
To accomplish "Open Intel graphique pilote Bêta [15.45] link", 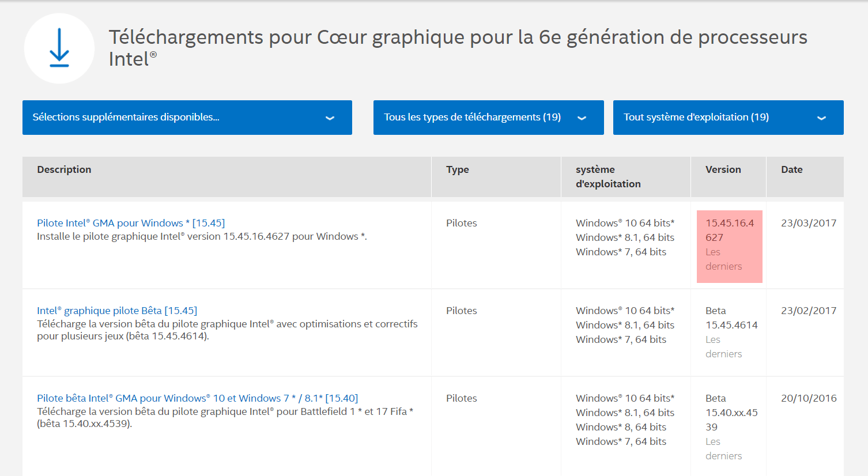I will point(117,311).
